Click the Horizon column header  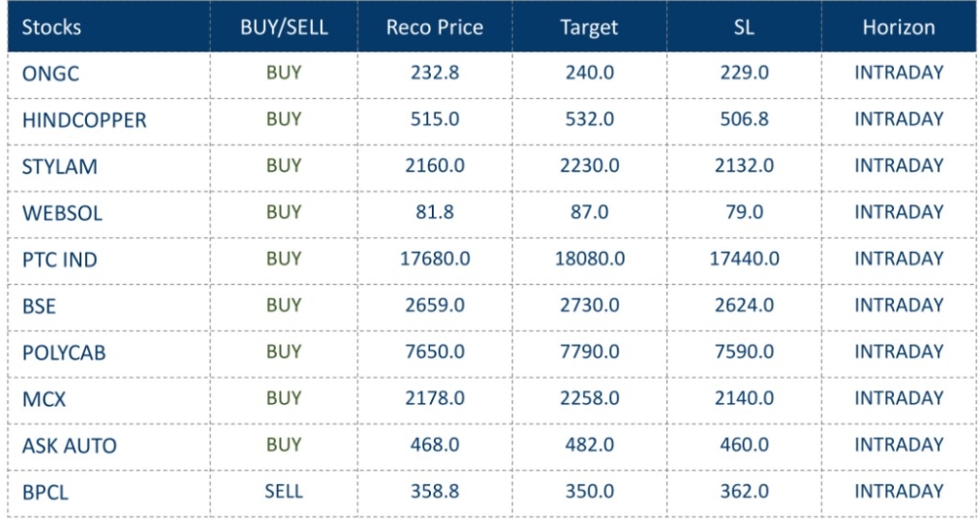click(899, 27)
